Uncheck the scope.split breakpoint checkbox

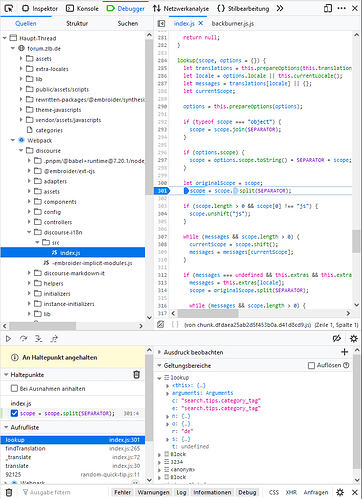[x=14, y=413]
